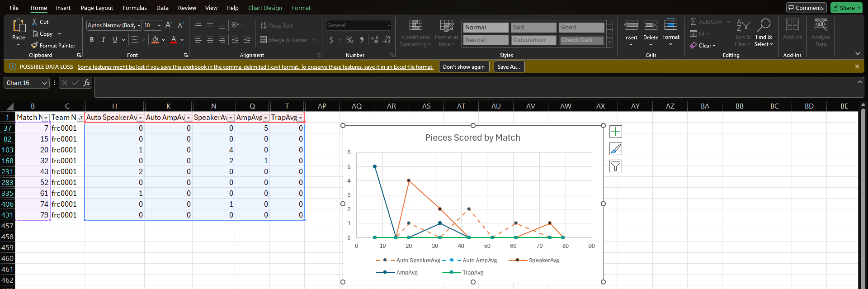Open the Borders icon

tap(135, 40)
